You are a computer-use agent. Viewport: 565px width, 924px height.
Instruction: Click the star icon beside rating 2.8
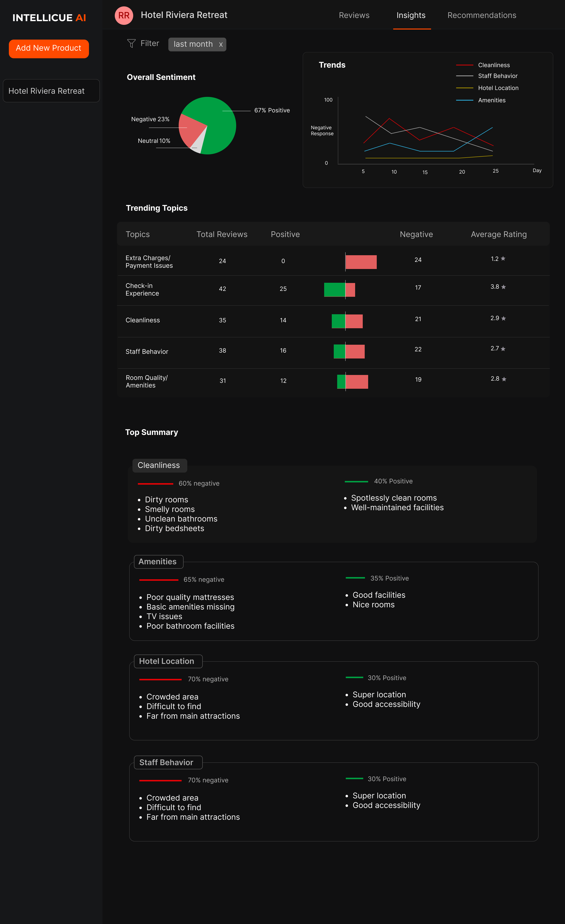[504, 379]
